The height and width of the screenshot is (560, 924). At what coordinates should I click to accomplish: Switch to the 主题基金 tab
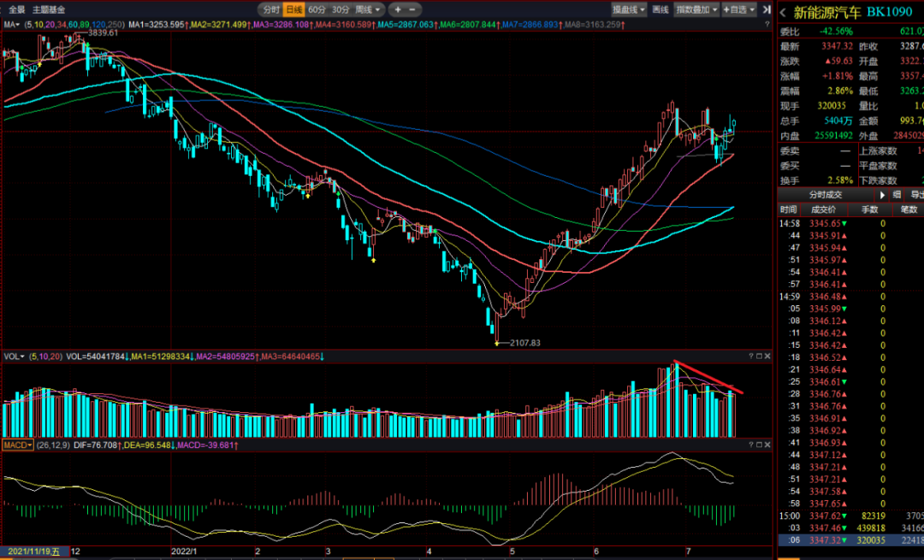click(46, 9)
